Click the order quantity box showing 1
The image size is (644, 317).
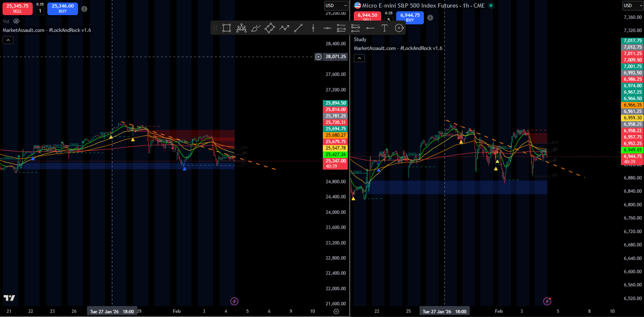tap(40, 11)
